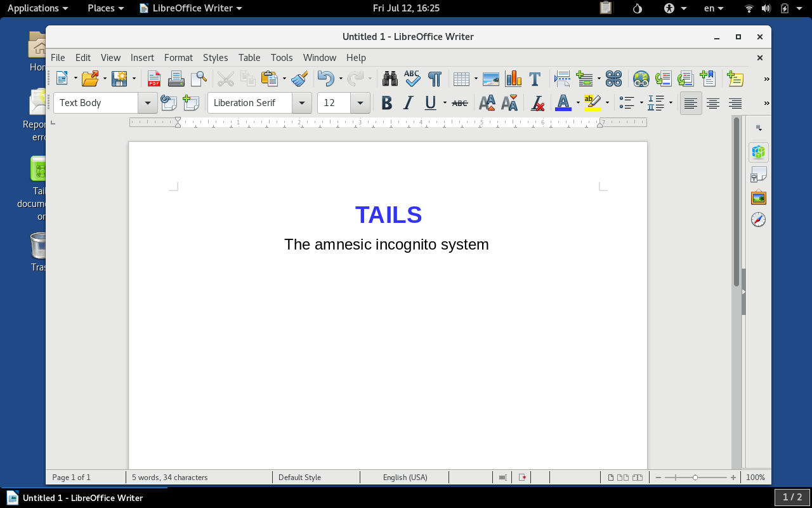Open the Text Body paragraph style dropdown
Viewport: 812px width, 508px height.
[x=148, y=103]
